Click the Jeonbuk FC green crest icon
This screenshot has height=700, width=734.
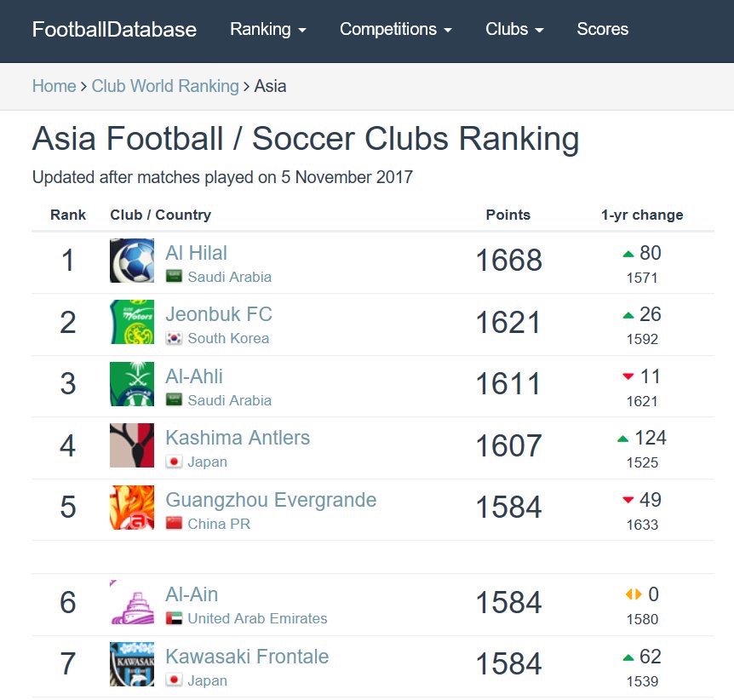point(132,322)
